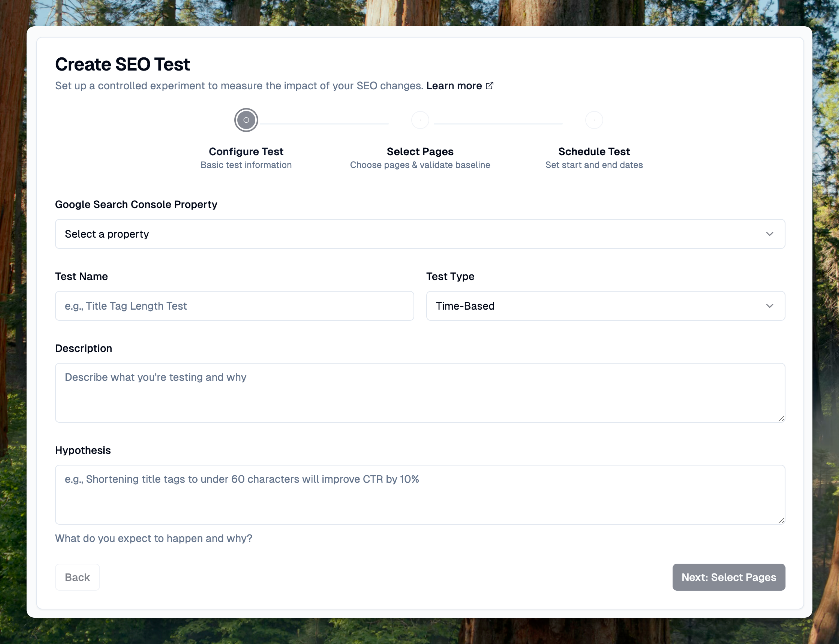Image resolution: width=839 pixels, height=644 pixels.
Task: Click the Select Pages step circle
Action: pos(420,120)
